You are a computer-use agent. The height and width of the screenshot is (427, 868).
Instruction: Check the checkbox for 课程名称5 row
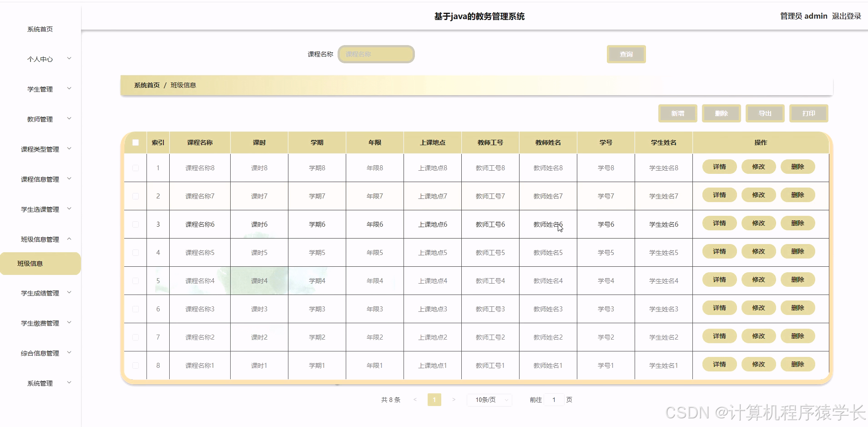pyautogui.click(x=135, y=252)
